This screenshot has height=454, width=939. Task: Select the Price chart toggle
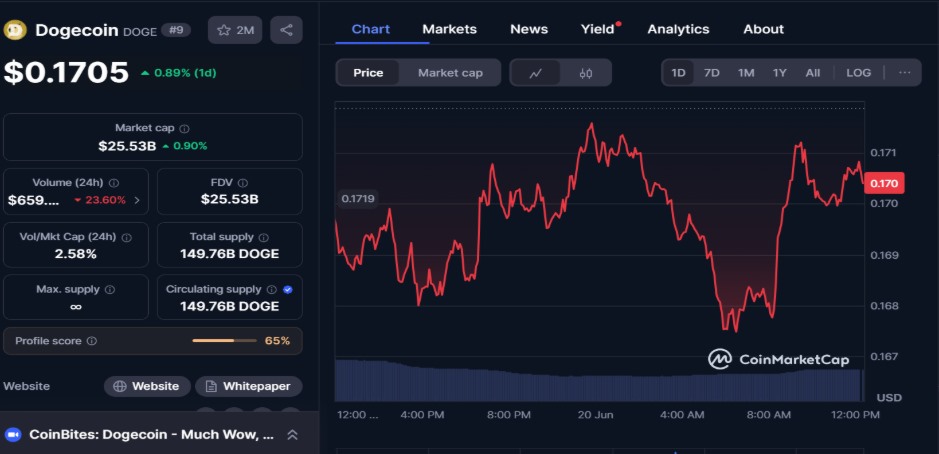(x=368, y=73)
